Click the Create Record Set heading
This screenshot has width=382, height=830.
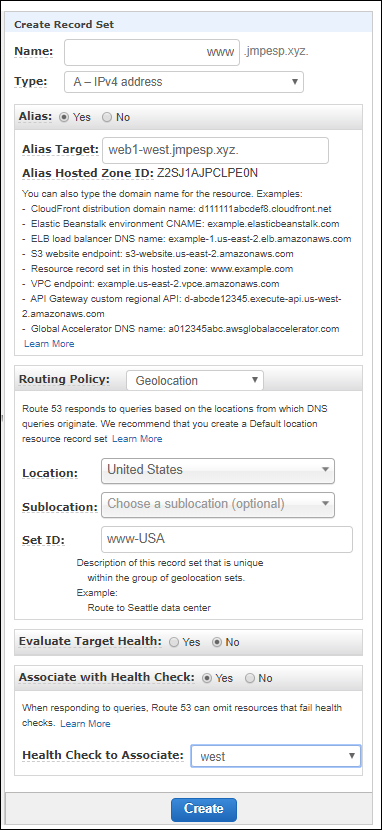[64, 24]
